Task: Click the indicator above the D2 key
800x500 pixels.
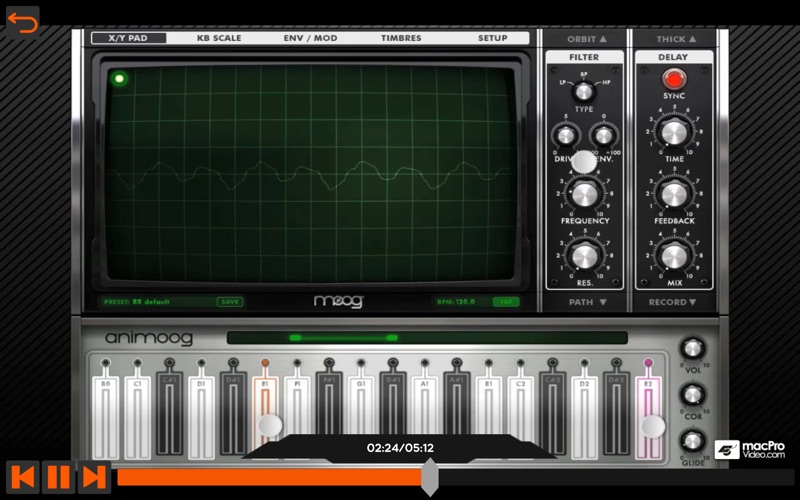Action: pyautogui.click(x=584, y=363)
